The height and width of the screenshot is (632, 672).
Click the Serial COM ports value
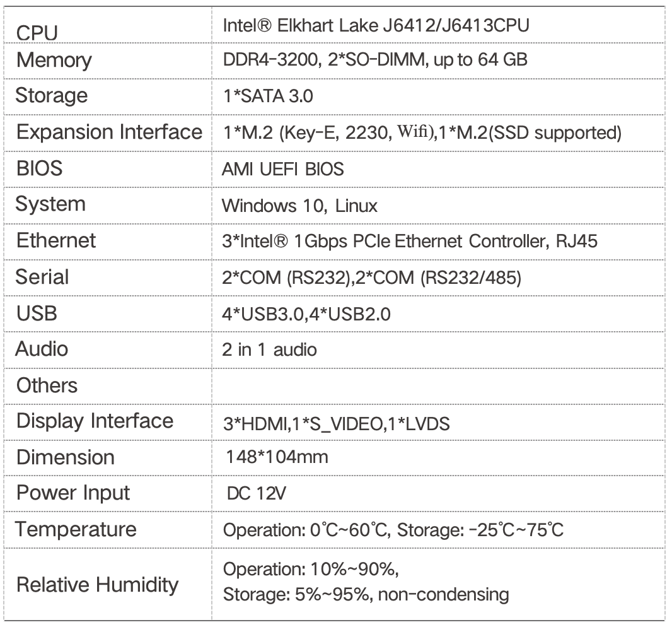tap(371, 278)
